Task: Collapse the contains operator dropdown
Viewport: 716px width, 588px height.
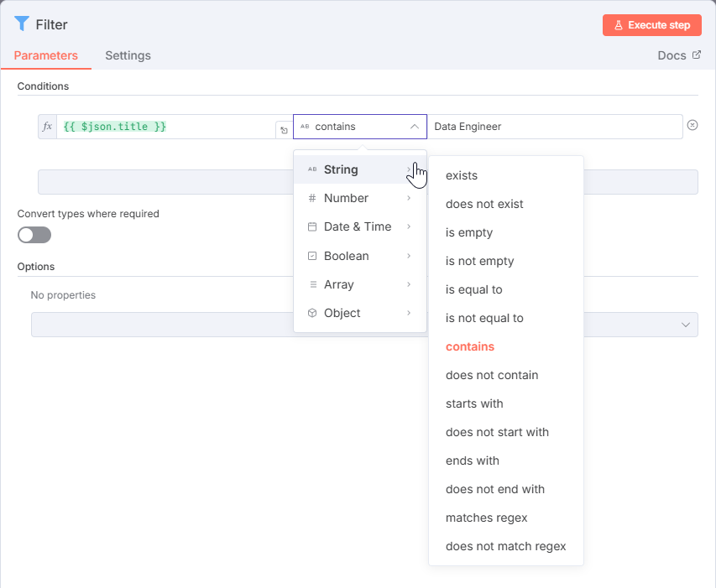Action: click(415, 127)
